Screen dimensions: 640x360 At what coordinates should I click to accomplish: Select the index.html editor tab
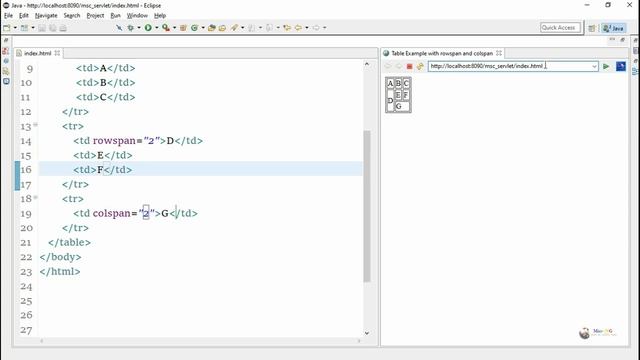click(x=37, y=53)
